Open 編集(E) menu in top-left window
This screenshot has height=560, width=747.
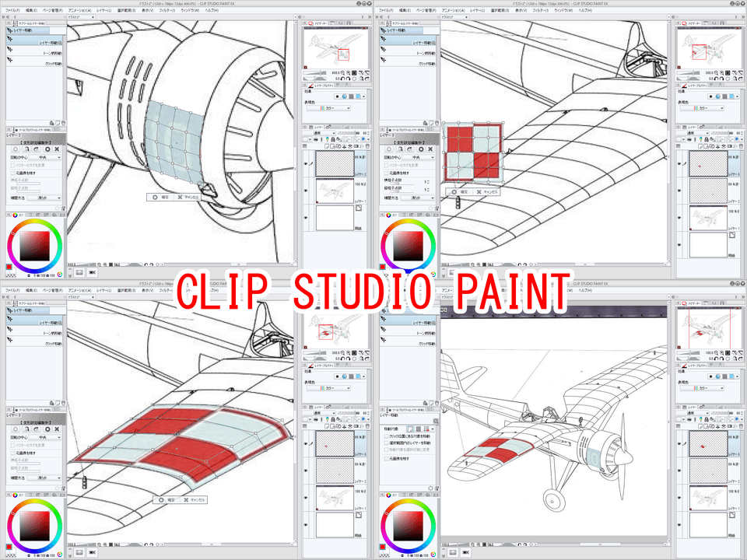pyautogui.click(x=31, y=10)
